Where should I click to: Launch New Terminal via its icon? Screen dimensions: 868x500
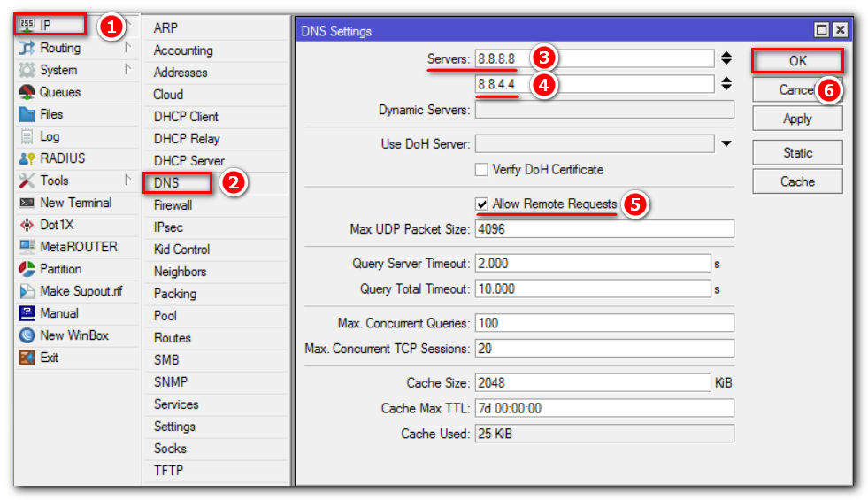[x=27, y=203]
